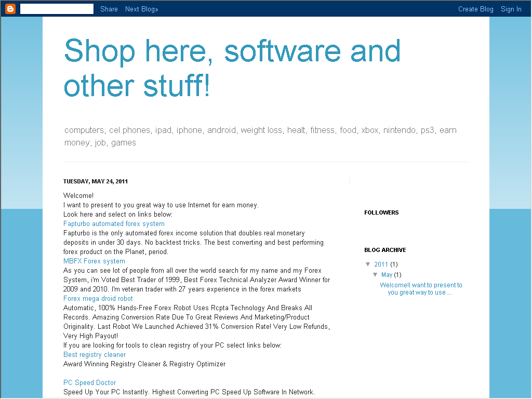Open the Share link in navbar

tap(109, 9)
